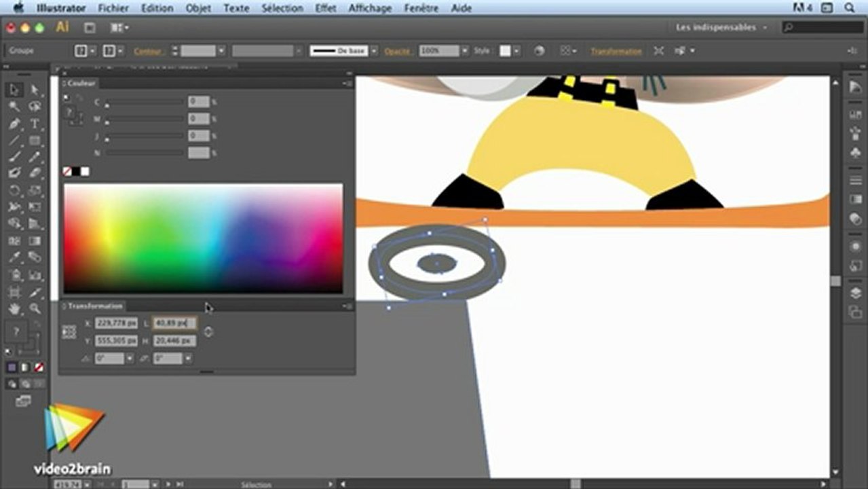868x489 pixels.
Task: Click the Transformation link in control bar
Action: (616, 52)
